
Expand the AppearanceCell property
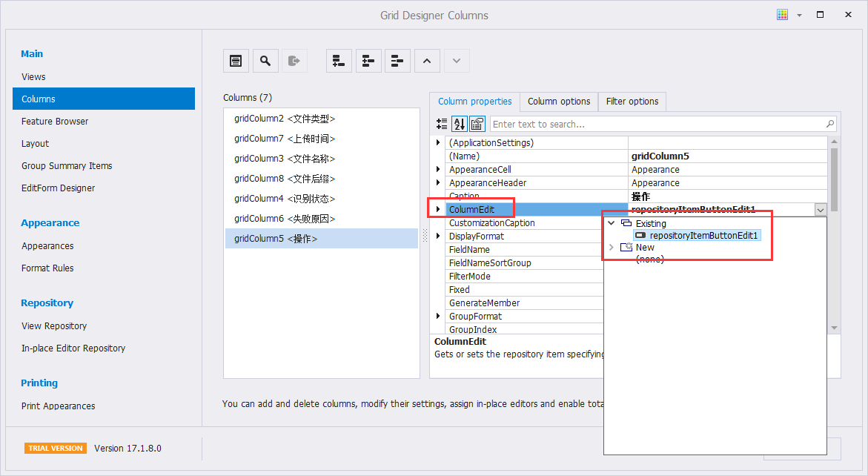[x=438, y=170]
